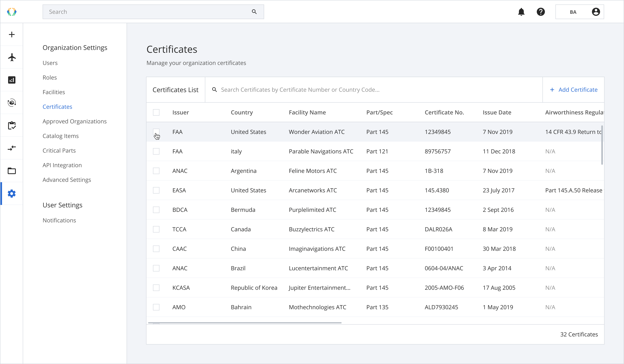Check the Wonder Aviation ATC row checkbox
Screen dimensions: 624x364
click(x=156, y=132)
